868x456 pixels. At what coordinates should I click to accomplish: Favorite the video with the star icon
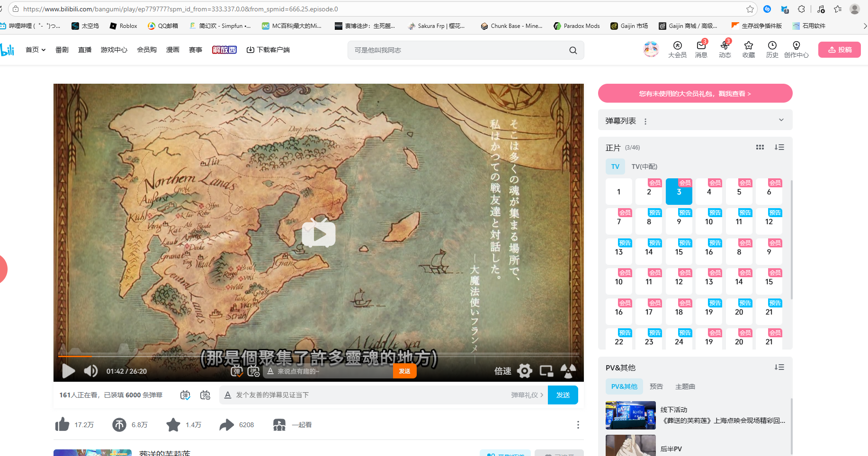(173, 425)
